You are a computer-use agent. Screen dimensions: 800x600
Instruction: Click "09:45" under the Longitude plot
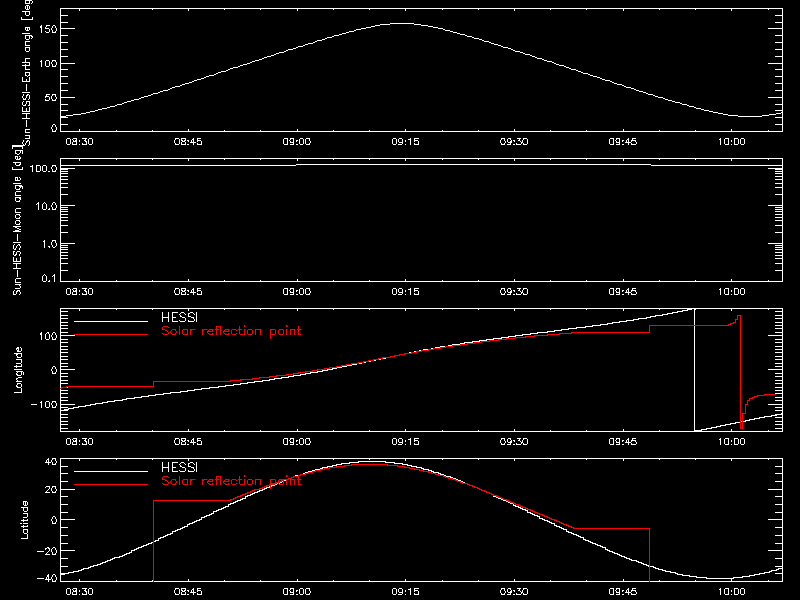pyautogui.click(x=623, y=442)
